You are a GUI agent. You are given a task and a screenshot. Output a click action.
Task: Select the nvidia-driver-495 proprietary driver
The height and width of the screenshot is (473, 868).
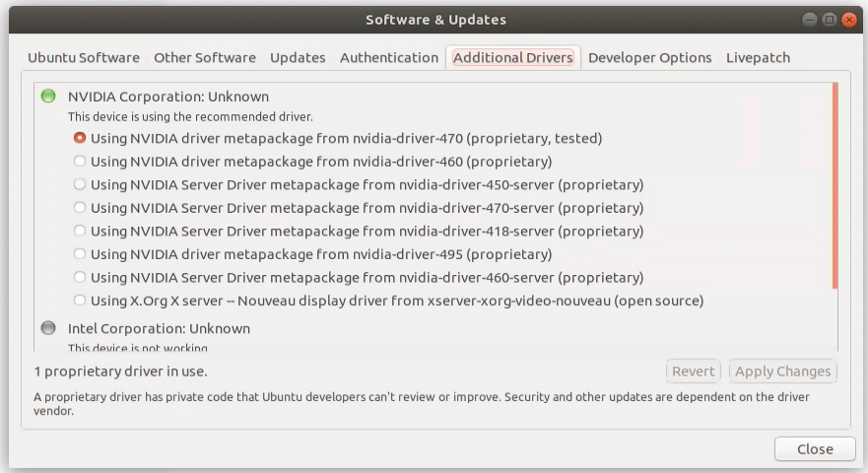[x=80, y=254]
